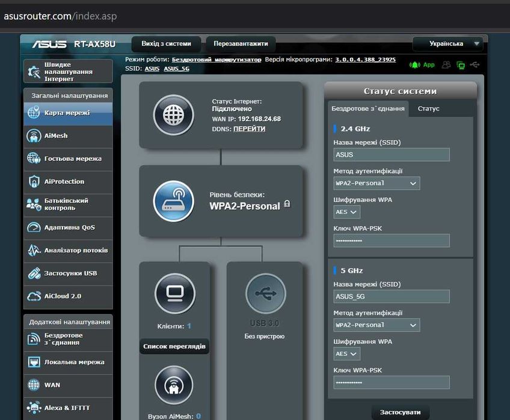Open Швидке налаштування Інтернет wizard
The height and width of the screenshot is (420, 510).
[68, 72]
